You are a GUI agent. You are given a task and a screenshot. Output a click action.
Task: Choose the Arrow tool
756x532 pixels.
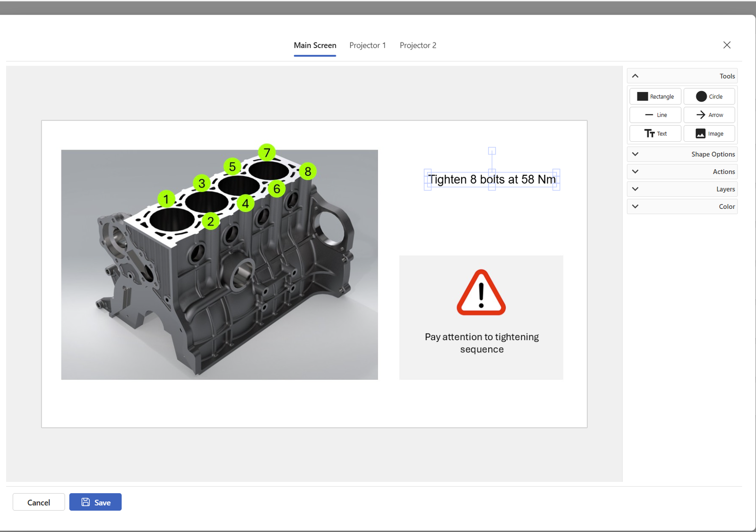709,115
